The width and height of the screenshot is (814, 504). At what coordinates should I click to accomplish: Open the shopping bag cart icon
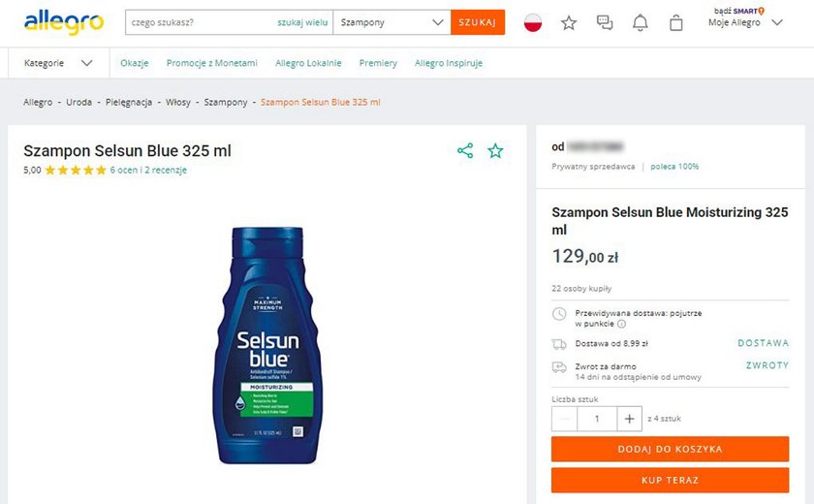click(x=676, y=23)
